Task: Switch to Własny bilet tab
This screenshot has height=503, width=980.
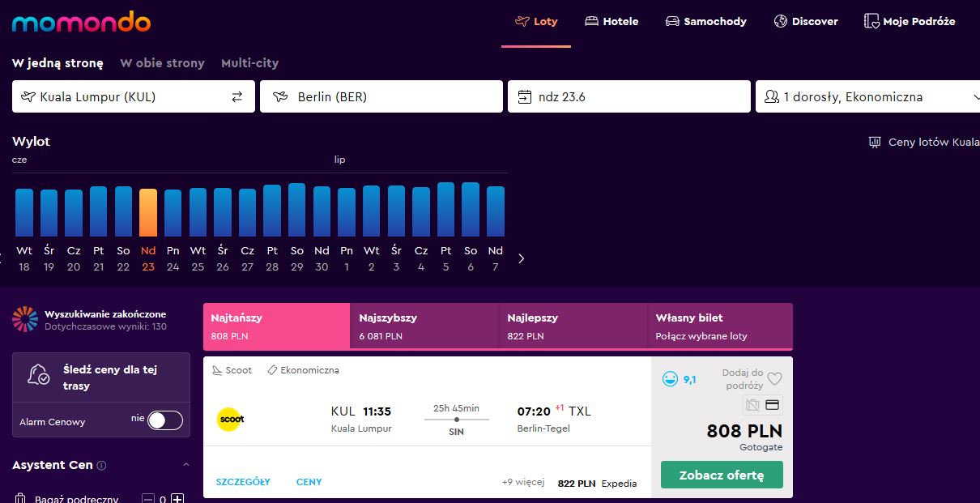Action: click(720, 326)
